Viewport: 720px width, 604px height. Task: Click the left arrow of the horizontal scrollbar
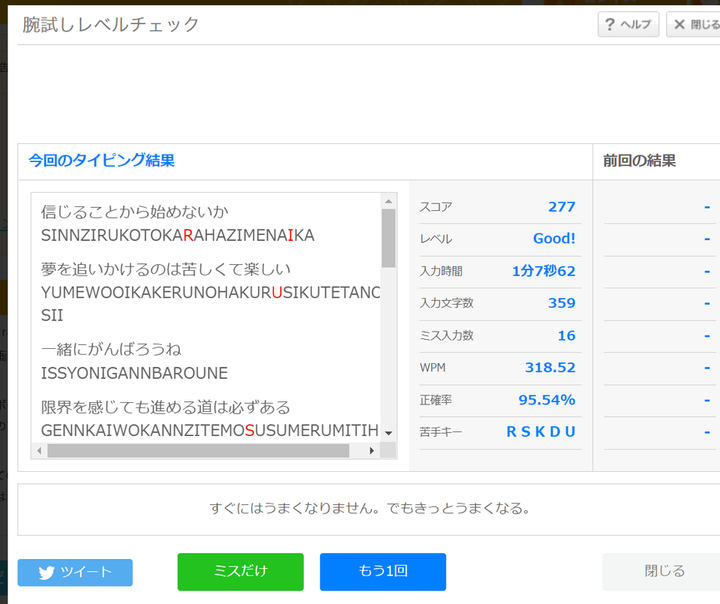(x=40, y=451)
